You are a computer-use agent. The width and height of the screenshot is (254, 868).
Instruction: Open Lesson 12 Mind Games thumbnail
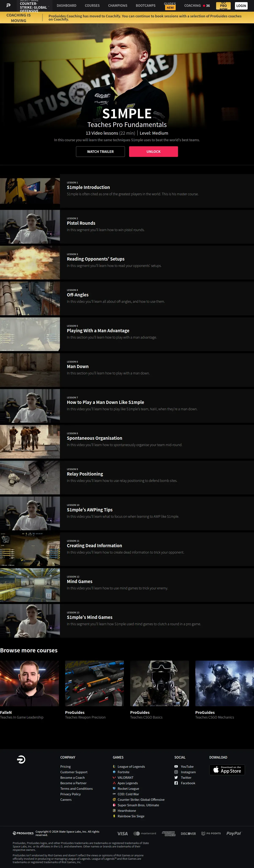(x=30, y=585)
